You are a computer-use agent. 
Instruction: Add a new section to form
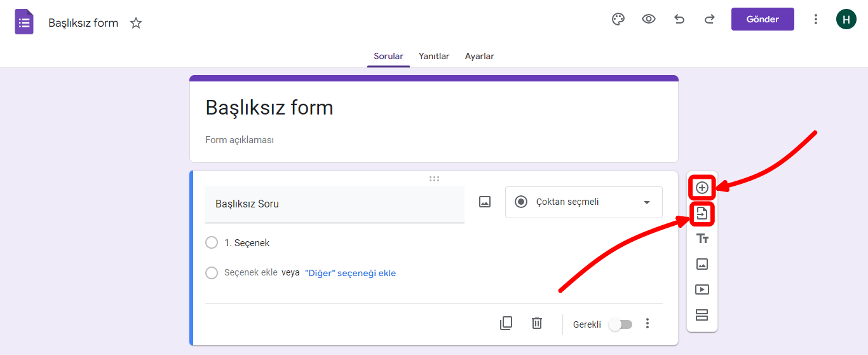[702, 315]
